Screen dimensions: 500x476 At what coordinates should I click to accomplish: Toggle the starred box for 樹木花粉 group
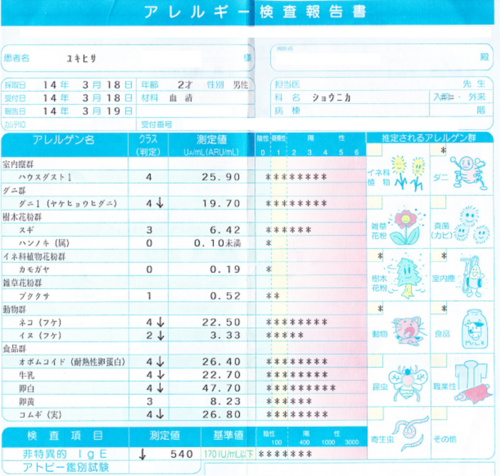tap(375, 255)
